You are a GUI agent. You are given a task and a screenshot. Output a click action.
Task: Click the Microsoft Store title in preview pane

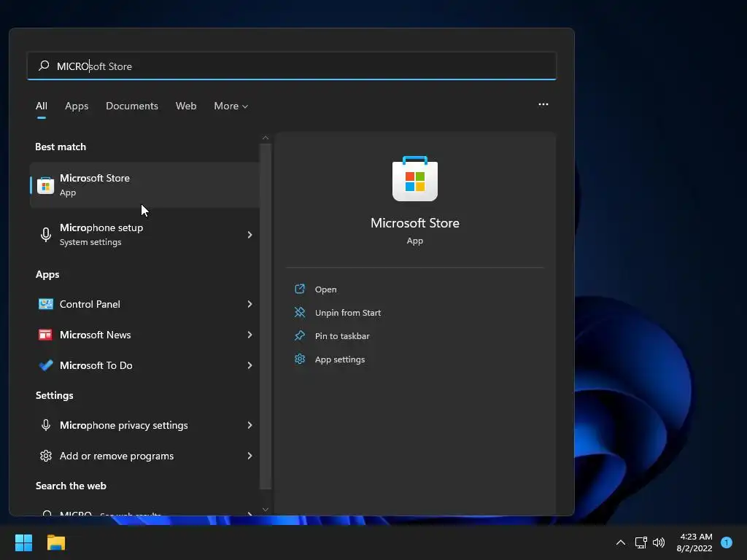[415, 223]
